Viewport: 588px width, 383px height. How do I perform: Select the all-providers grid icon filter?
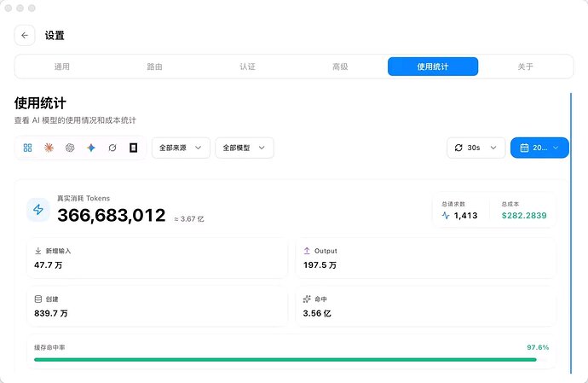28,148
